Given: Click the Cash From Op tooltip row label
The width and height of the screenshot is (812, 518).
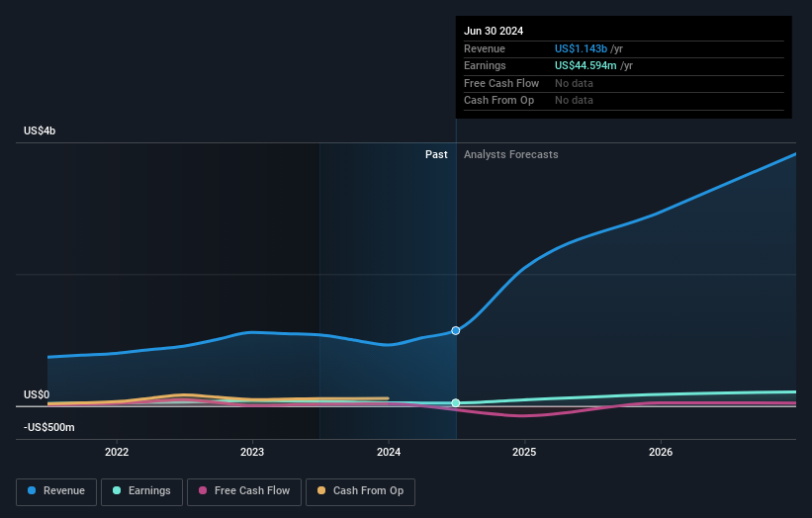Looking at the screenshot, I should click(x=498, y=101).
